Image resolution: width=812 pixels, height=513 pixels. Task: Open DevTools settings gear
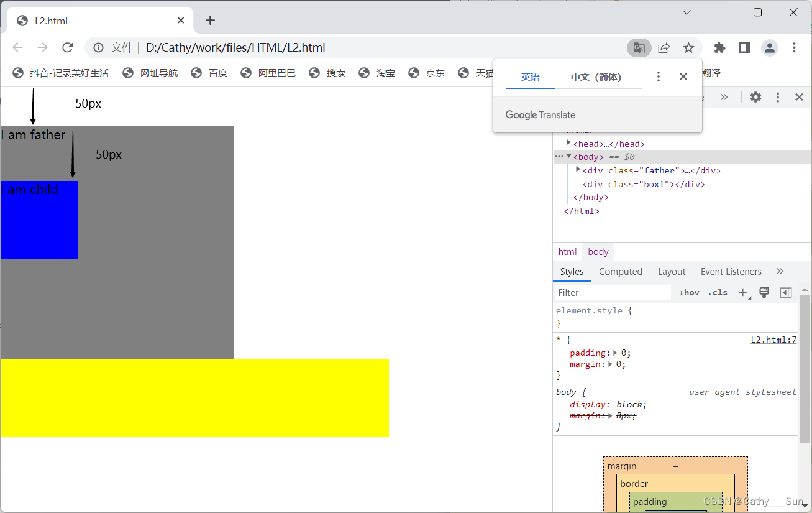coord(755,97)
